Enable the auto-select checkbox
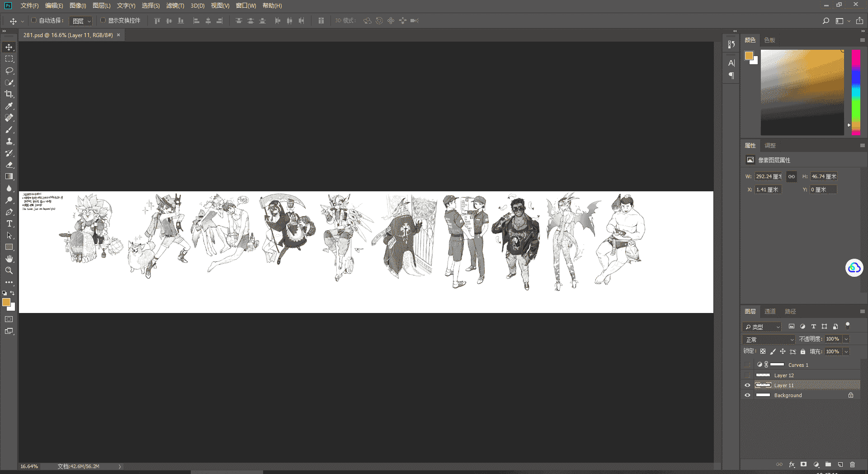The height and width of the screenshot is (474, 868). [33, 20]
